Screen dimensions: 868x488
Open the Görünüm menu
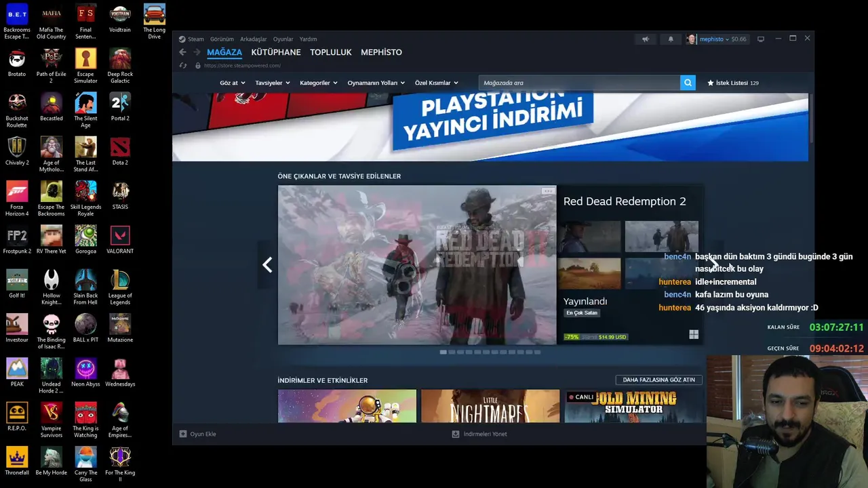(x=222, y=39)
